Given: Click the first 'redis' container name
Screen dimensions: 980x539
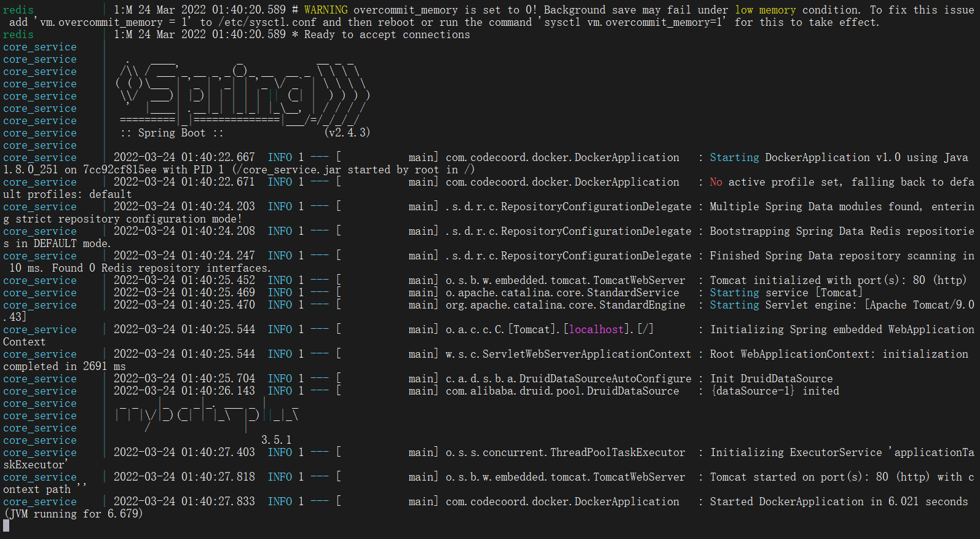Looking at the screenshot, I should tap(18, 10).
